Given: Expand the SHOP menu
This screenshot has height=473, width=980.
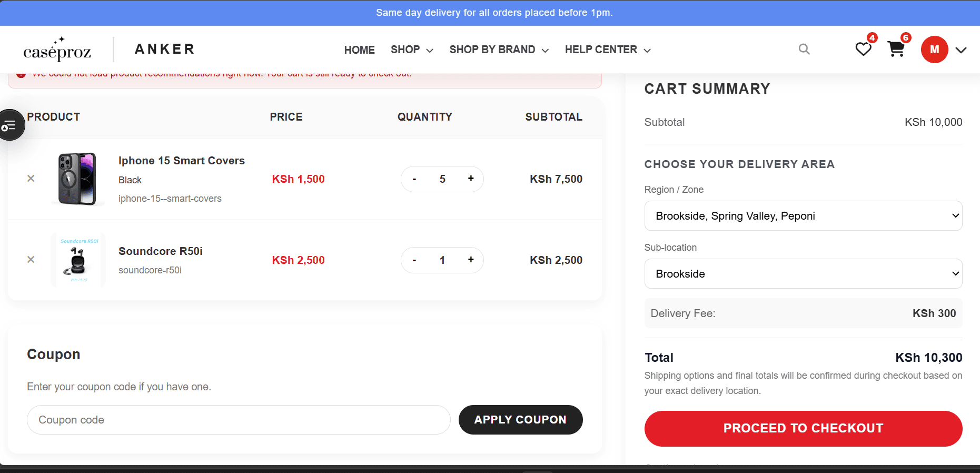Looking at the screenshot, I should coord(412,50).
